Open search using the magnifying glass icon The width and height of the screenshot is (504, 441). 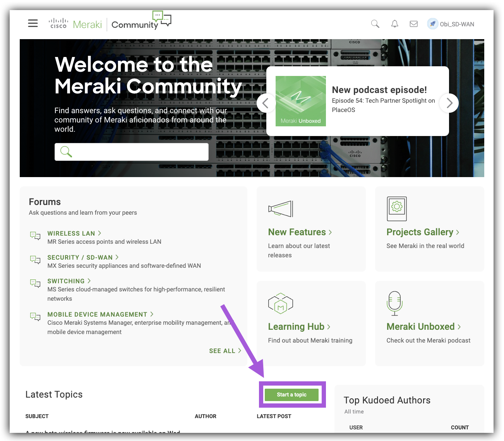(x=375, y=24)
